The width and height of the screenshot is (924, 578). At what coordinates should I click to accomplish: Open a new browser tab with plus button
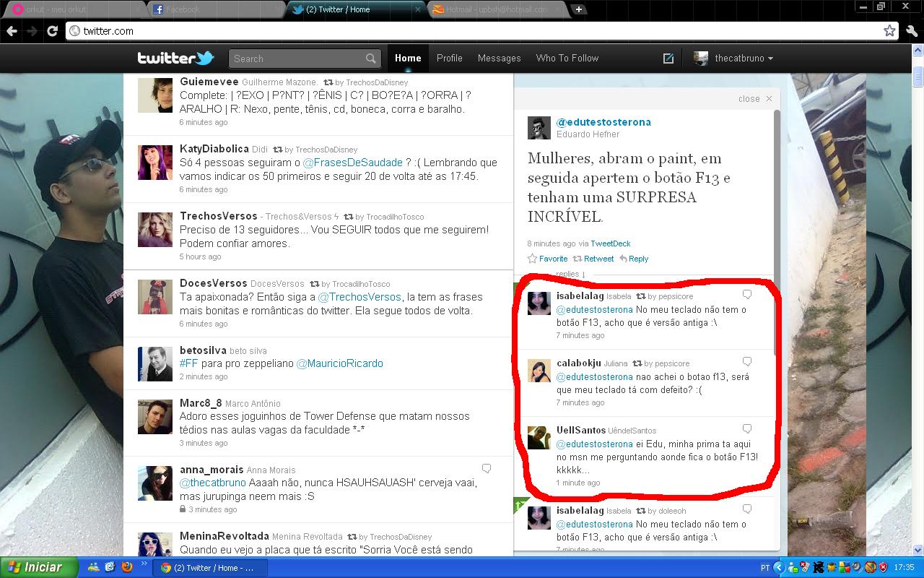(579, 9)
